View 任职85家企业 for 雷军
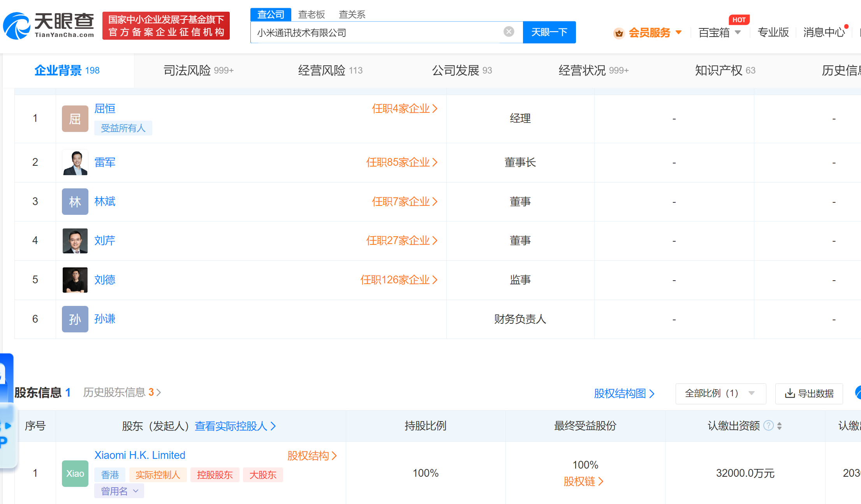The image size is (861, 504). pos(402,162)
